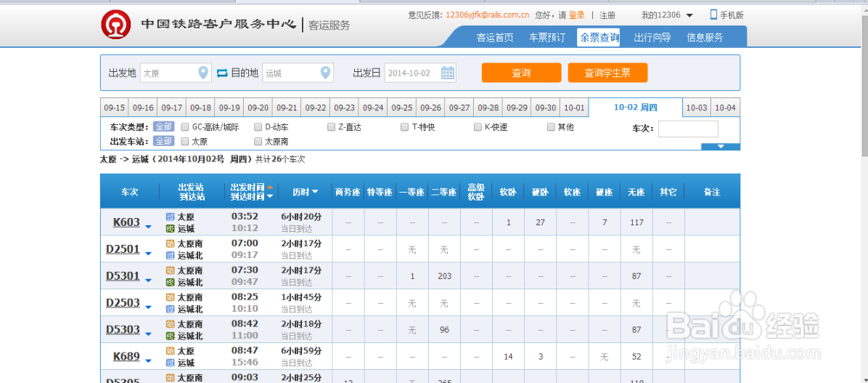Select the 10-01 date tab
This screenshot has width=868, height=383.
coord(575,108)
